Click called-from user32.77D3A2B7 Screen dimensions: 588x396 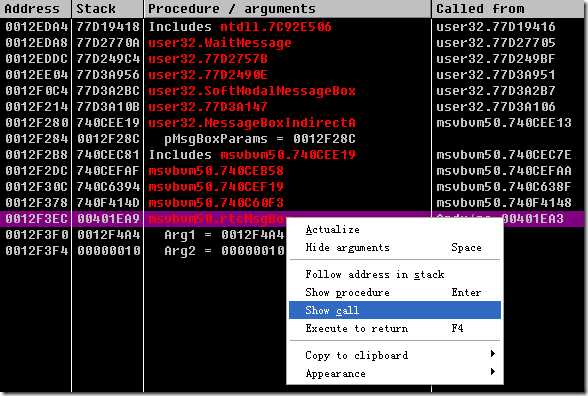[495, 91]
